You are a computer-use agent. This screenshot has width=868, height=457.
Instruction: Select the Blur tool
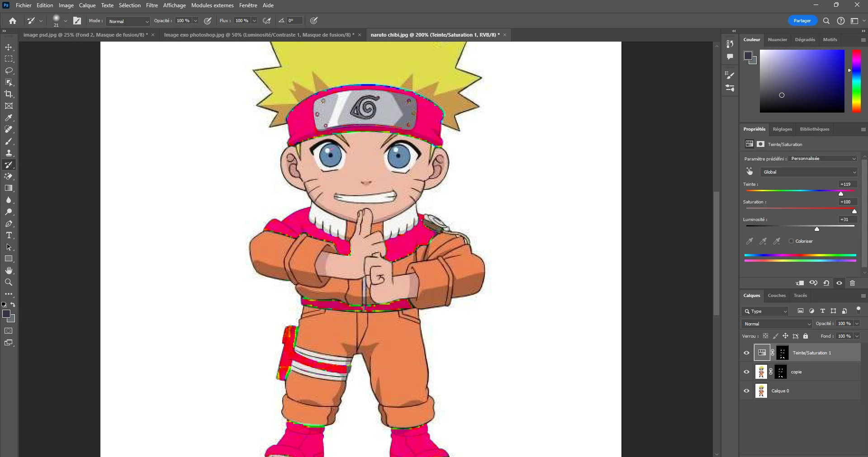(x=9, y=200)
